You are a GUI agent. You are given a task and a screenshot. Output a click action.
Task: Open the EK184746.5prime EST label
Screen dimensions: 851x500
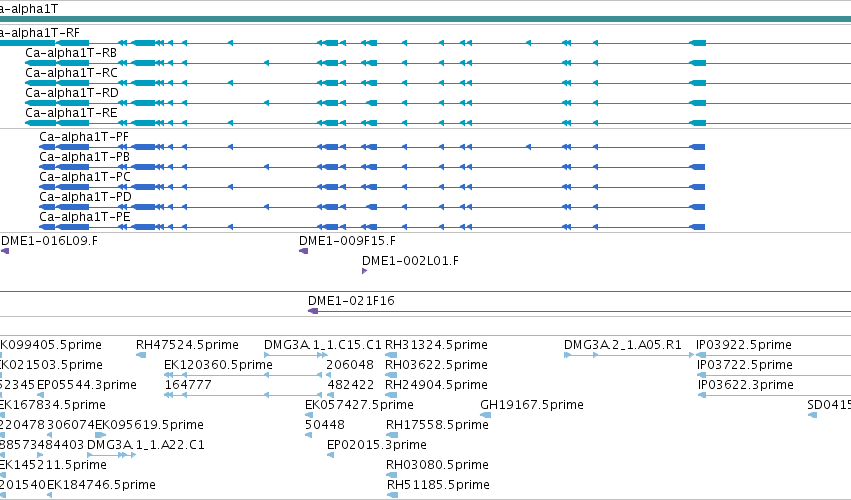tap(101, 485)
